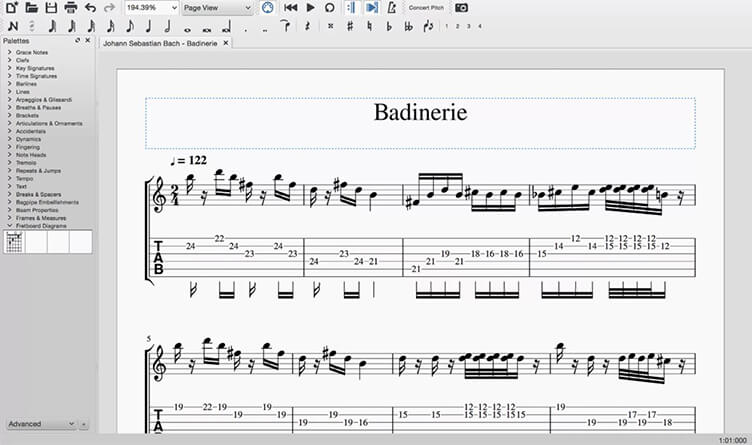Add a tie to the note
This screenshot has width=752, height=445.
[x=285, y=26]
